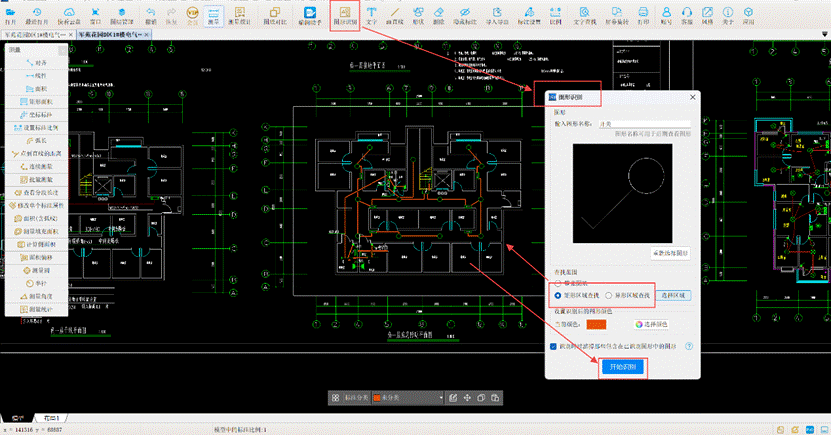
Task: Select the eraser delete tool
Action: pyautogui.click(x=438, y=15)
